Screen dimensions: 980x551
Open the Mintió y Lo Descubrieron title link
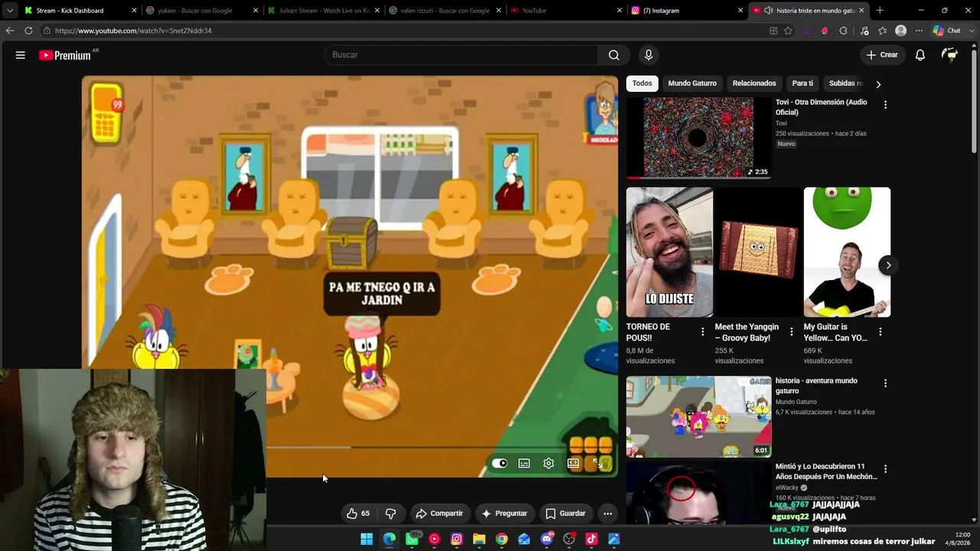coord(826,471)
